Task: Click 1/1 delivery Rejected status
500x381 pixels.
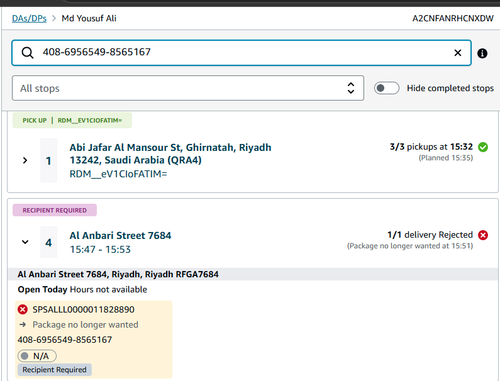Action: click(430, 235)
